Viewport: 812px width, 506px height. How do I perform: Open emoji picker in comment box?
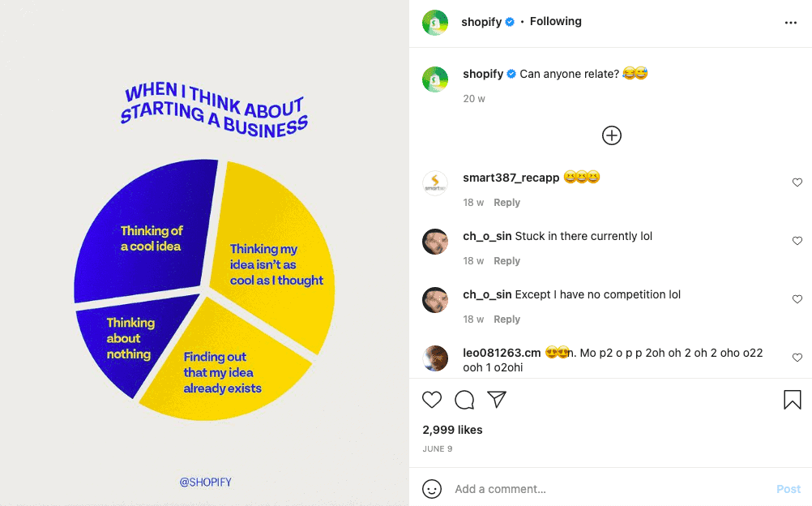433,489
